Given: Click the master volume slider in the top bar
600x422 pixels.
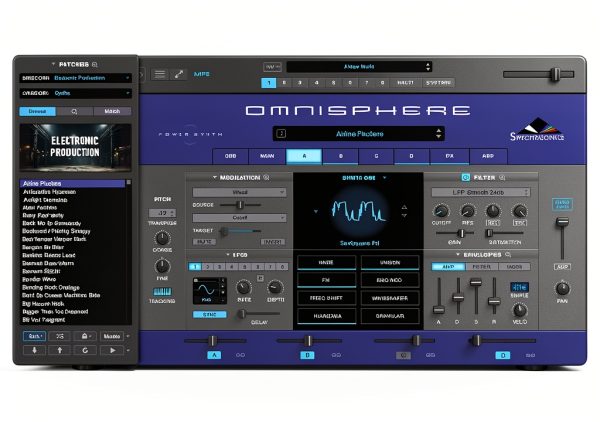Looking at the screenshot, I should [x=539, y=74].
